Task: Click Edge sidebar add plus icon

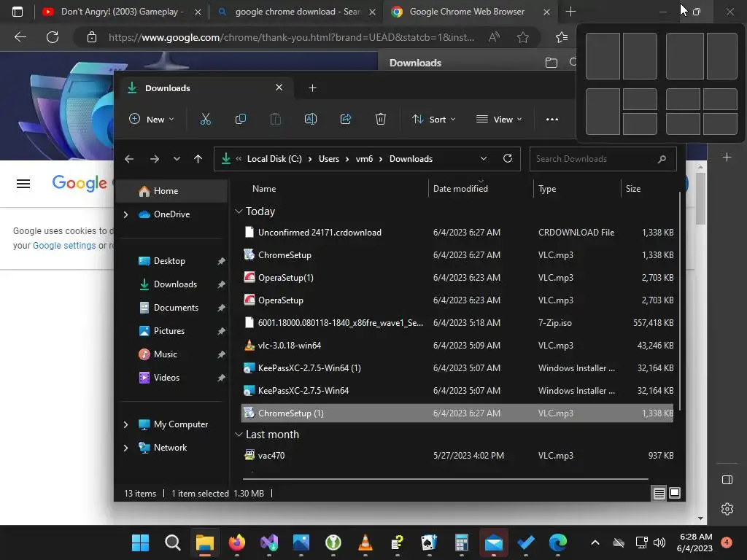Action: click(x=727, y=157)
